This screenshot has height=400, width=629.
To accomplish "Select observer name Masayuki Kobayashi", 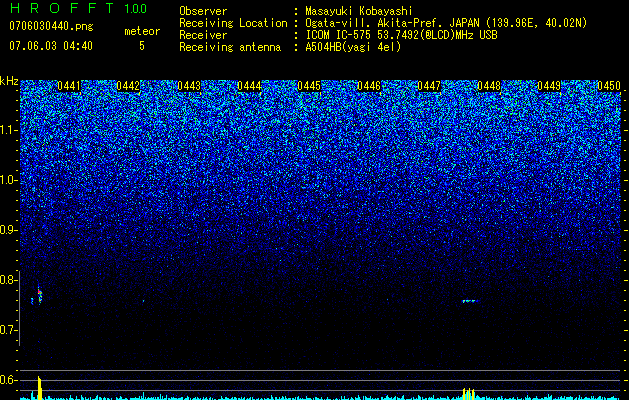I will [359, 11].
